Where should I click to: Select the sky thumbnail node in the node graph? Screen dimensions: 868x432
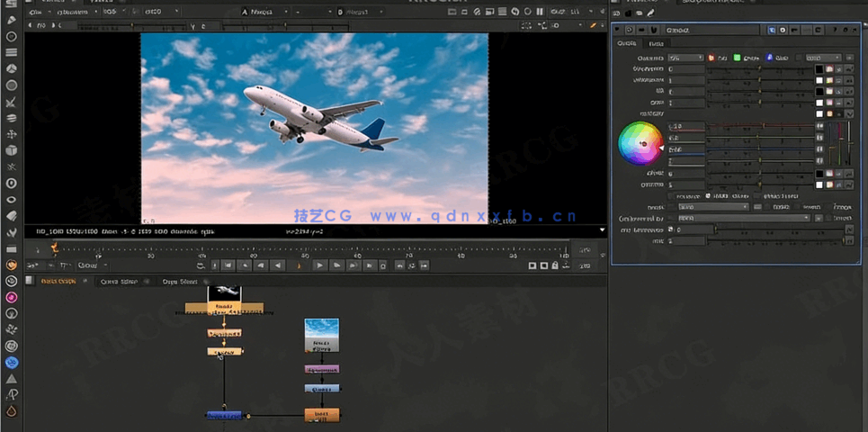pyautogui.click(x=322, y=335)
